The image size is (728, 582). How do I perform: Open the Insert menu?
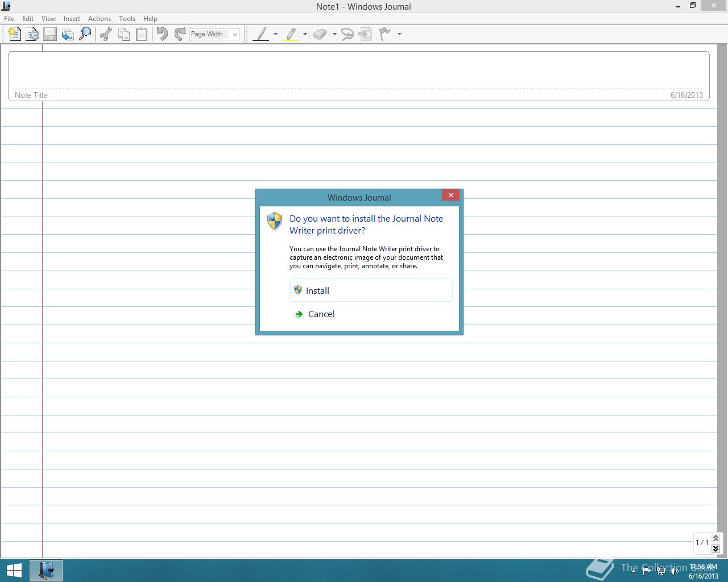(x=72, y=19)
